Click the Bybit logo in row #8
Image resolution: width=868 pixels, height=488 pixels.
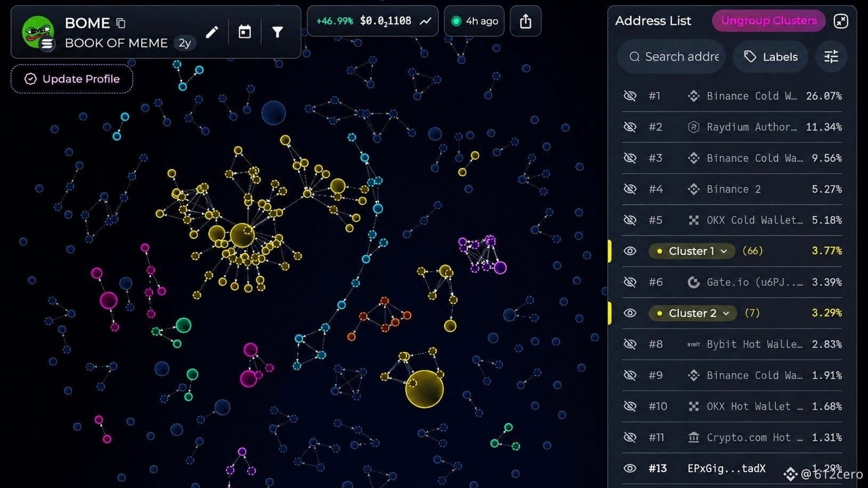tap(694, 345)
